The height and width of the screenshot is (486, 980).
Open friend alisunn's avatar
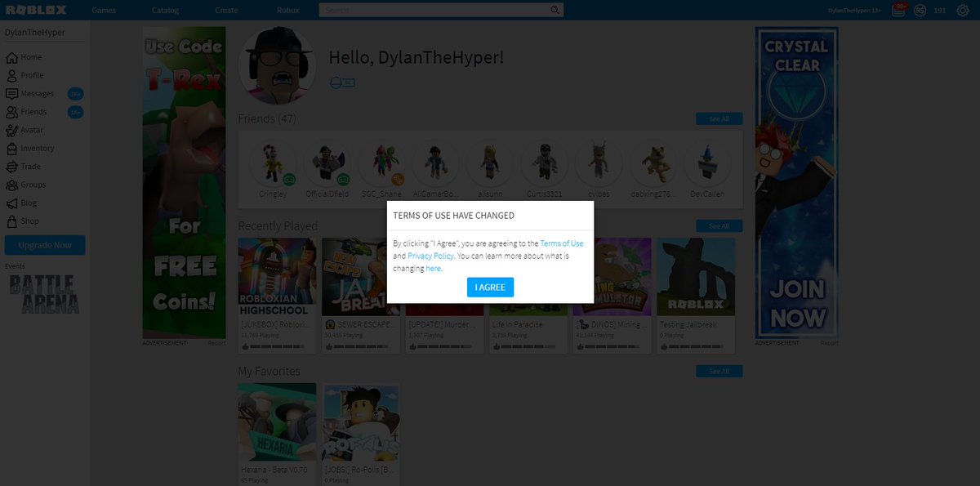489,164
